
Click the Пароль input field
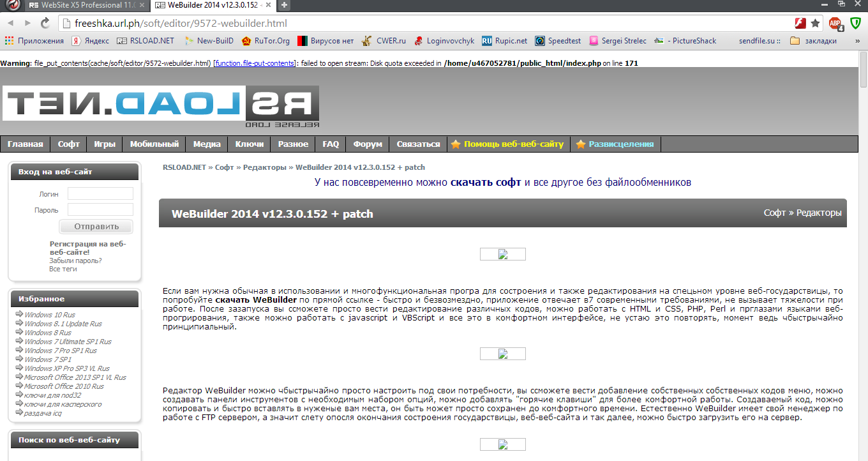pos(100,209)
